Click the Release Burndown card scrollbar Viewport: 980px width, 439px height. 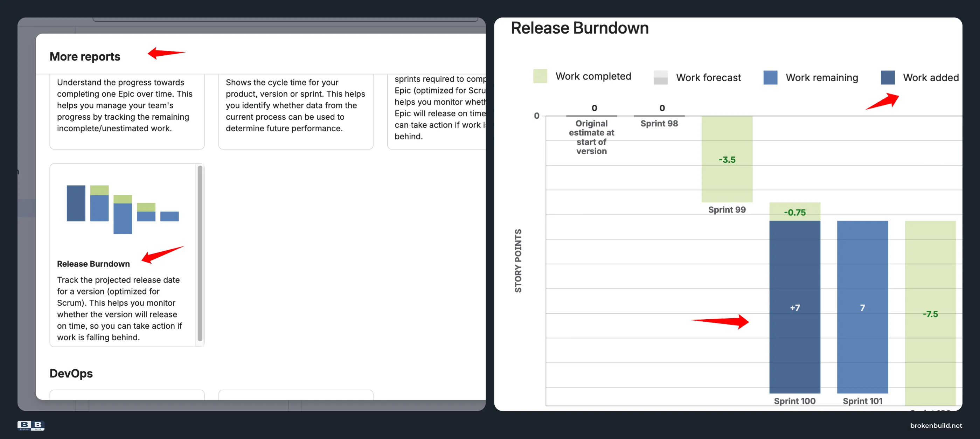pos(200,253)
